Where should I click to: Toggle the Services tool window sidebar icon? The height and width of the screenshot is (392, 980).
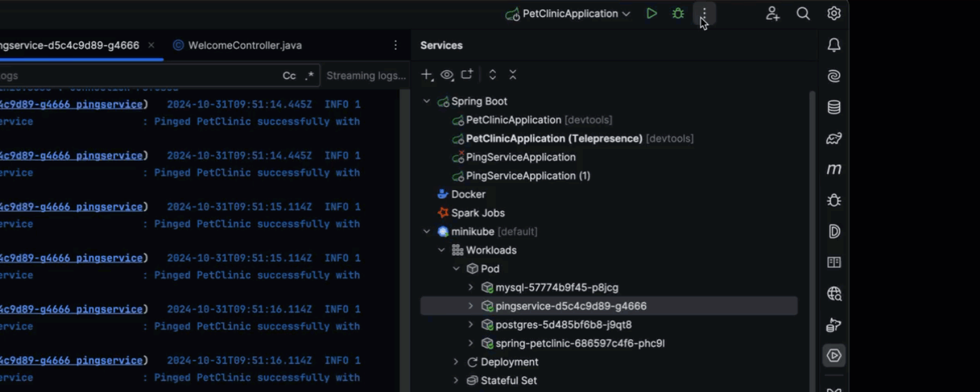pos(834,355)
